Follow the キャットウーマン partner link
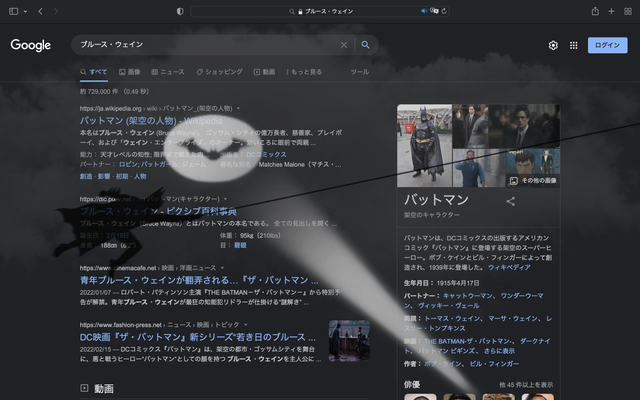This screenshot has height=400, width=640. pyautogui.click(x=468, y=296)
